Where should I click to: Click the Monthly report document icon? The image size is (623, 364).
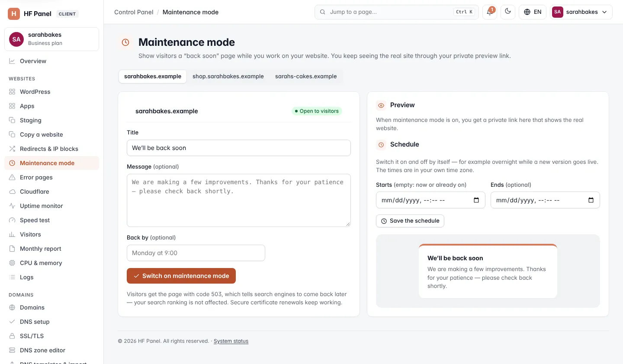pos(12,249)
